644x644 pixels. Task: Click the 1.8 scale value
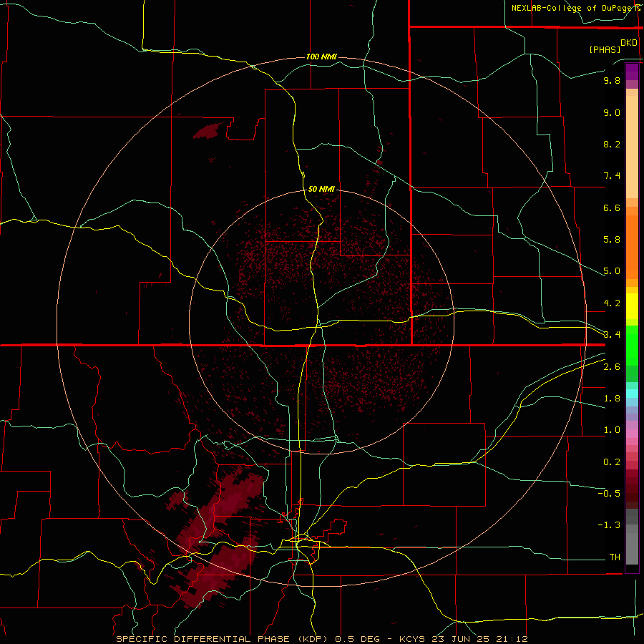click(x=612, y=399)
